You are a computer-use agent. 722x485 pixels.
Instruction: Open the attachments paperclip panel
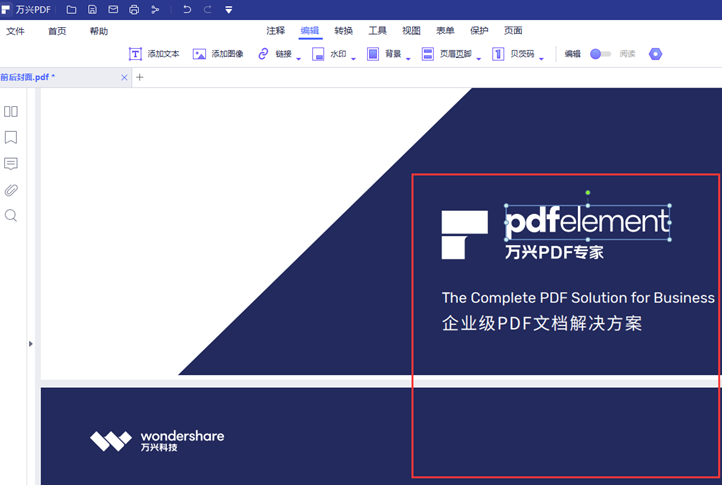click(x=11, y=190)
